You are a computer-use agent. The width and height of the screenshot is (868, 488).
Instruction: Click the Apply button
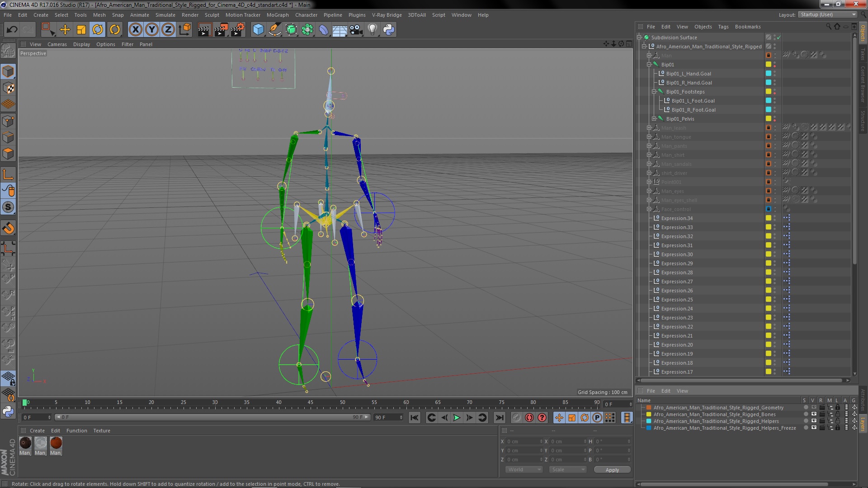612,470
